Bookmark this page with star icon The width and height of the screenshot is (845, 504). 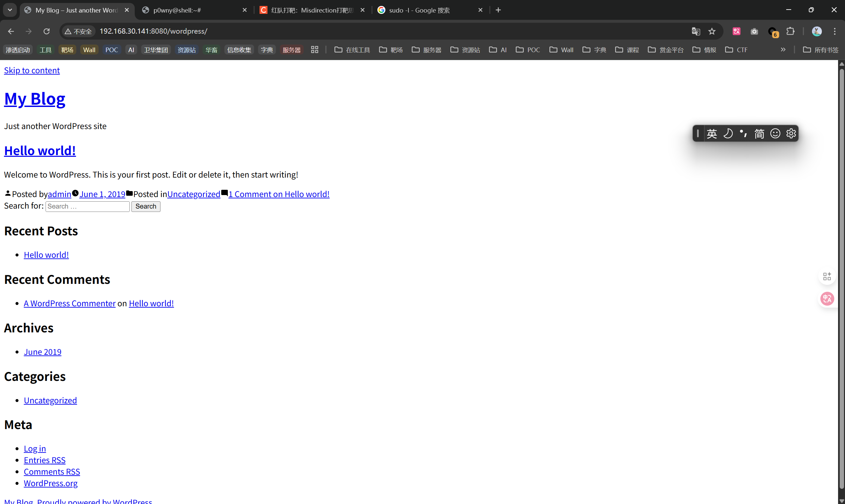tap(712, 31)
